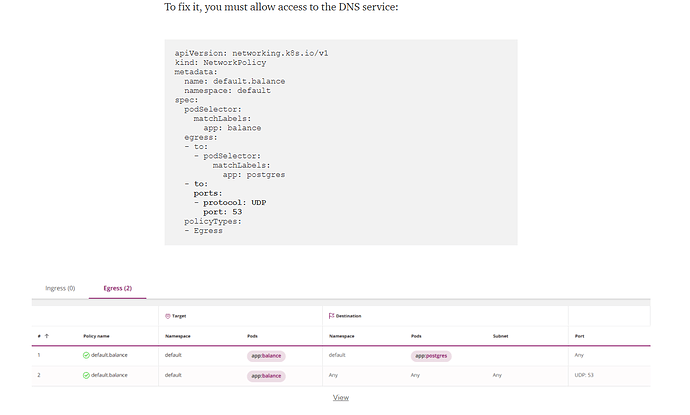Click the app:balance tag in row 2
This screenshot has width=690, height=415.
pos(266,376)
